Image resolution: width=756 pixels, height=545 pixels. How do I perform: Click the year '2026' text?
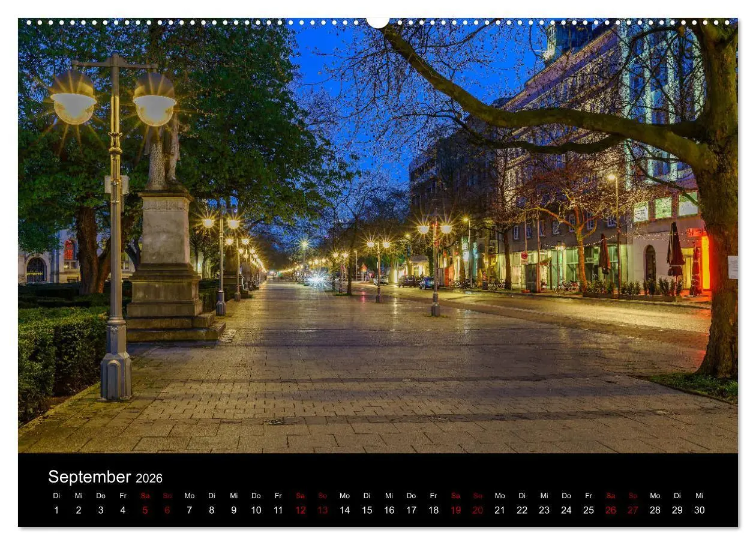pyautogui.click(x=149, y=478)
